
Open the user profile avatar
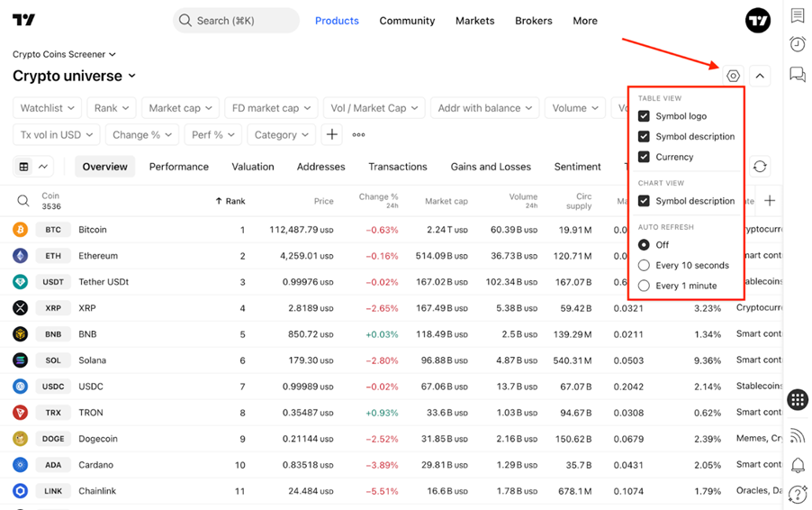click(758, 21)
